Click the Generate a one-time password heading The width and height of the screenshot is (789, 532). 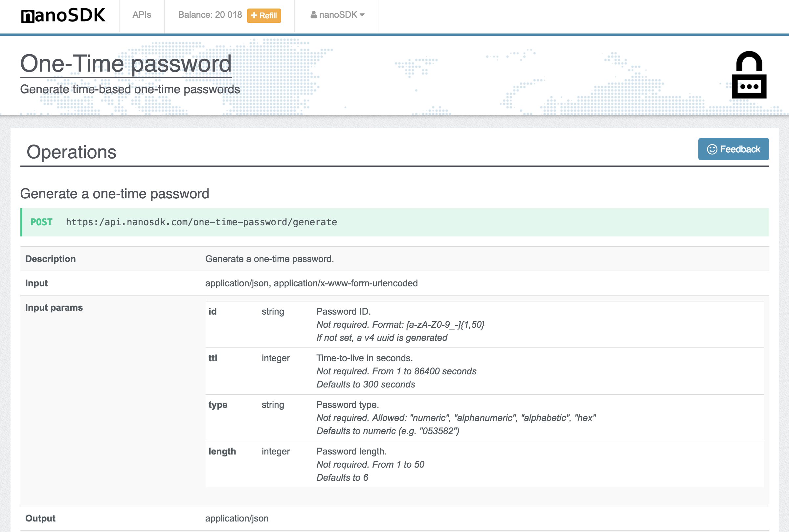[x=114, y=194]
